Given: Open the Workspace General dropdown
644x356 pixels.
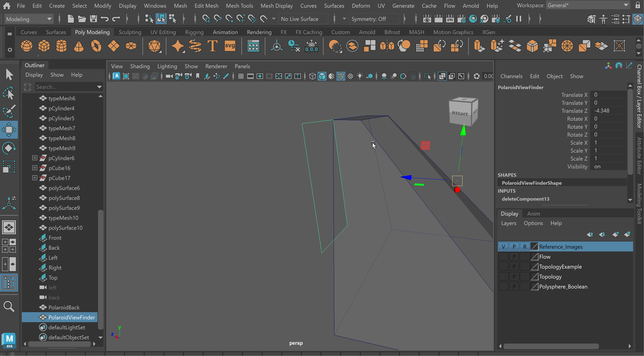Looking at the screenshot, I should tap(588, 5).
